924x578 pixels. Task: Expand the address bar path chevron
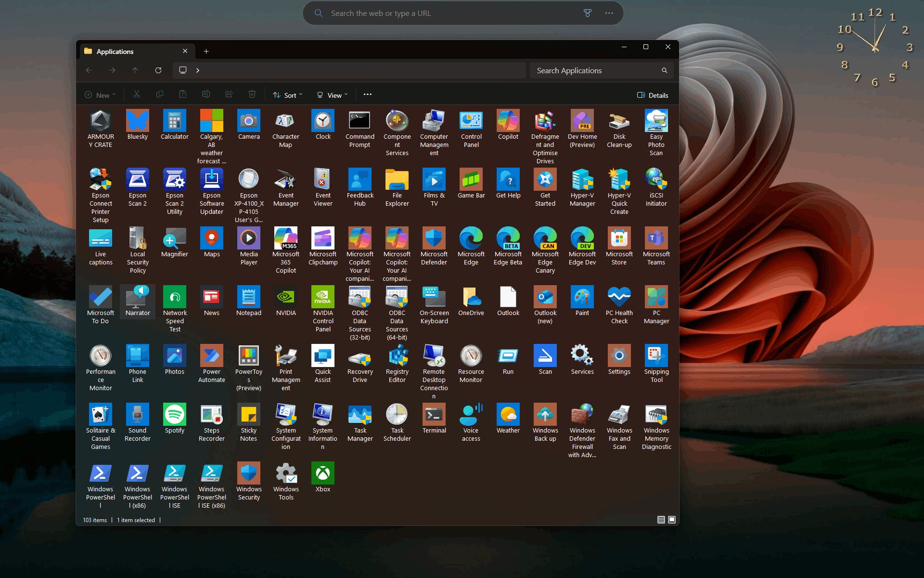[x=198, y=70]
